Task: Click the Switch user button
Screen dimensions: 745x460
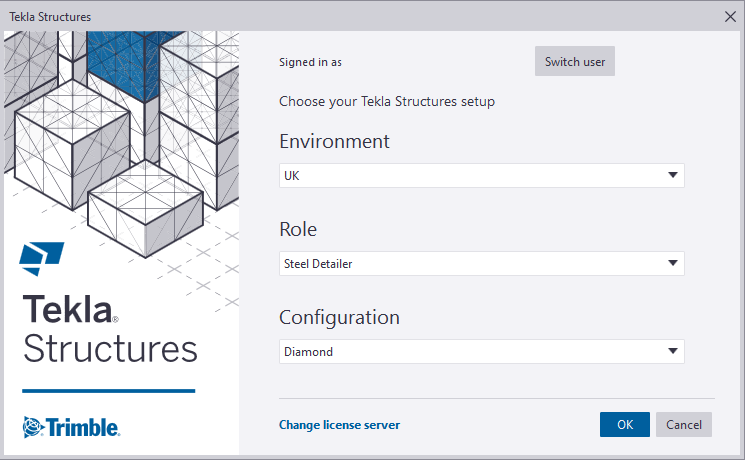Action: 574,61
